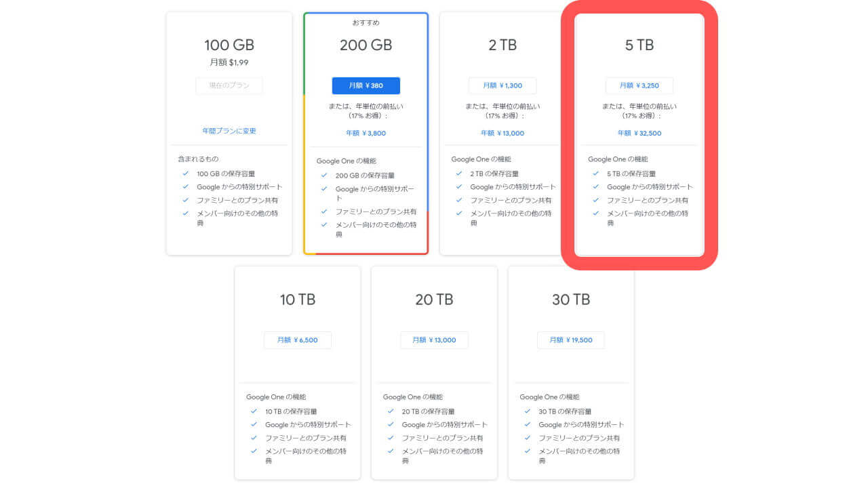
Task: Click the checkmark for メンバー向けのその他の特典 on 20 TB
Action: (391, 451)
